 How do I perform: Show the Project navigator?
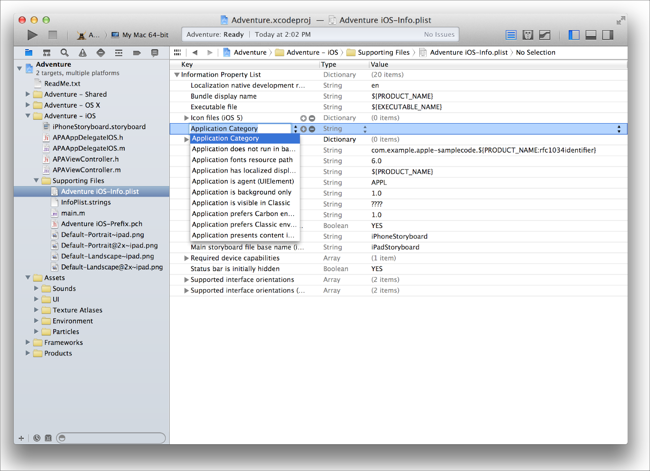28,52
